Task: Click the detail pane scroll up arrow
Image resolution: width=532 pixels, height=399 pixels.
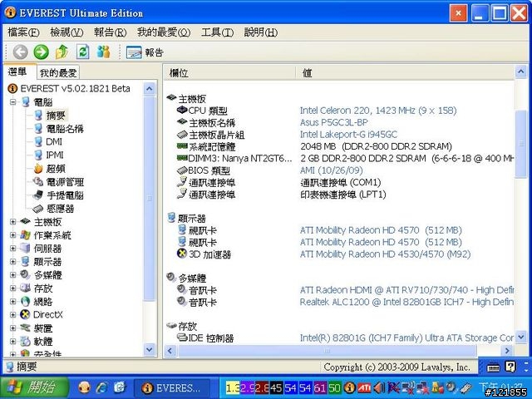Action: click(x=521, y=72)
